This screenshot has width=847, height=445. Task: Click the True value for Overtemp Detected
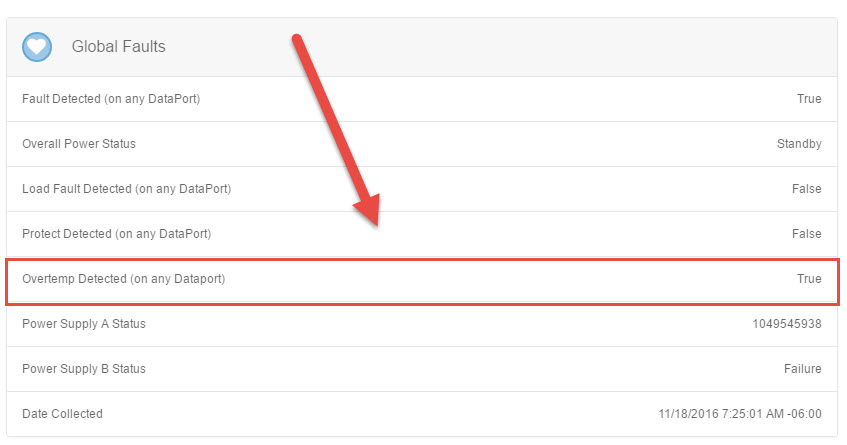(809, 279)
